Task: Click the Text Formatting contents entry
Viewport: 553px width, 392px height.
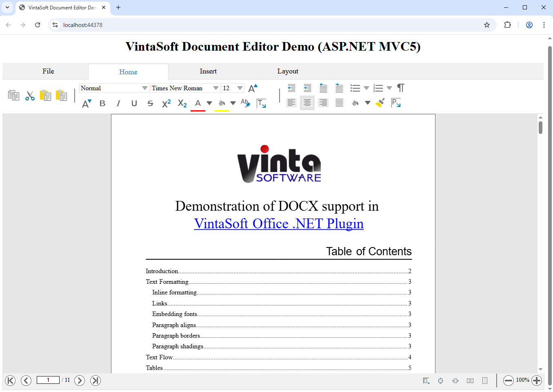Action: (167, 282)
